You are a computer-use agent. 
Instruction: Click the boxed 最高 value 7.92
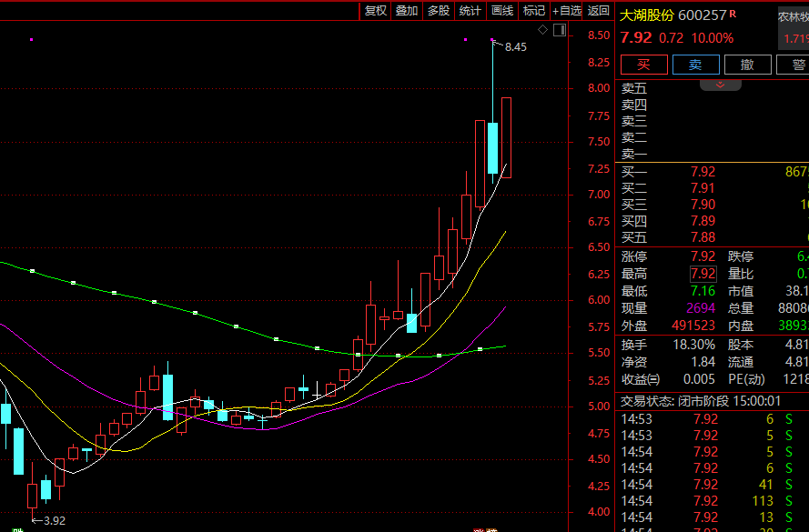703,274
